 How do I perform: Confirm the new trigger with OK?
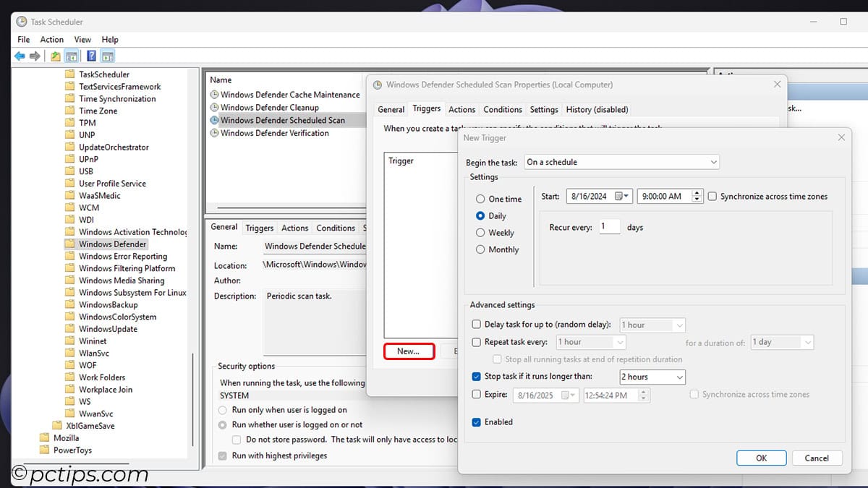pos(761,458)
